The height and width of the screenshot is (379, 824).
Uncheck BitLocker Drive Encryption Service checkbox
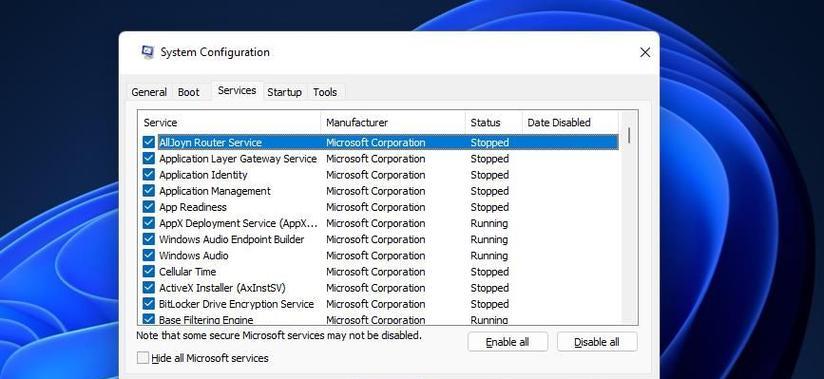click(x=149, y=304)
